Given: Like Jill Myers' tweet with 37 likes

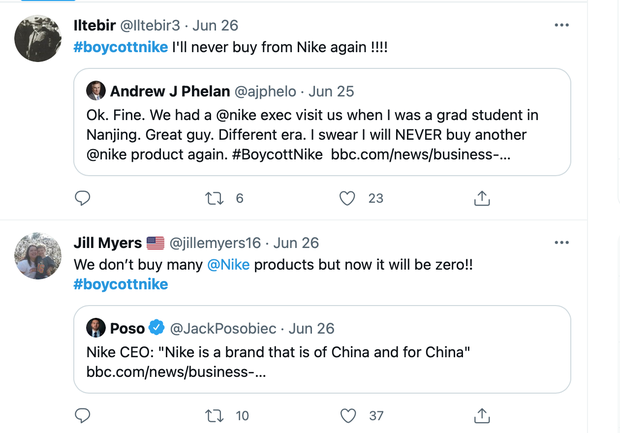Looking at the screenshot, I should tap(347, 416).
